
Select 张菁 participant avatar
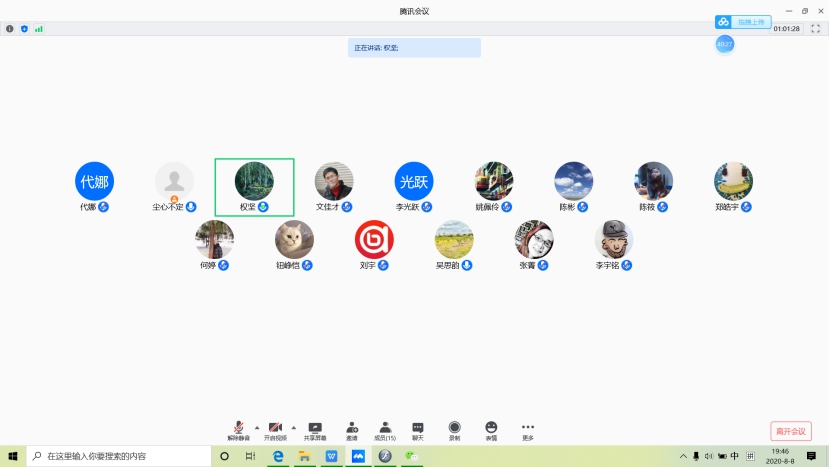click(x=534, y=239)
